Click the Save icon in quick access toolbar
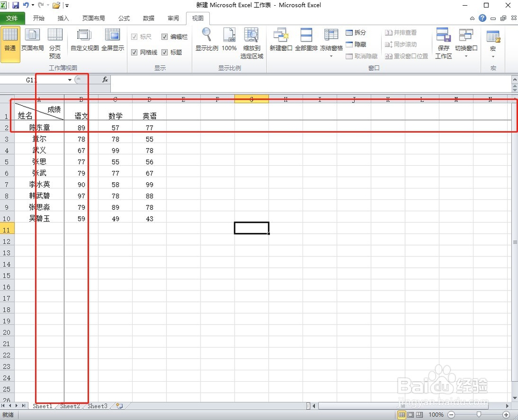This screenshot has width=518, height=420. point(15,5)
